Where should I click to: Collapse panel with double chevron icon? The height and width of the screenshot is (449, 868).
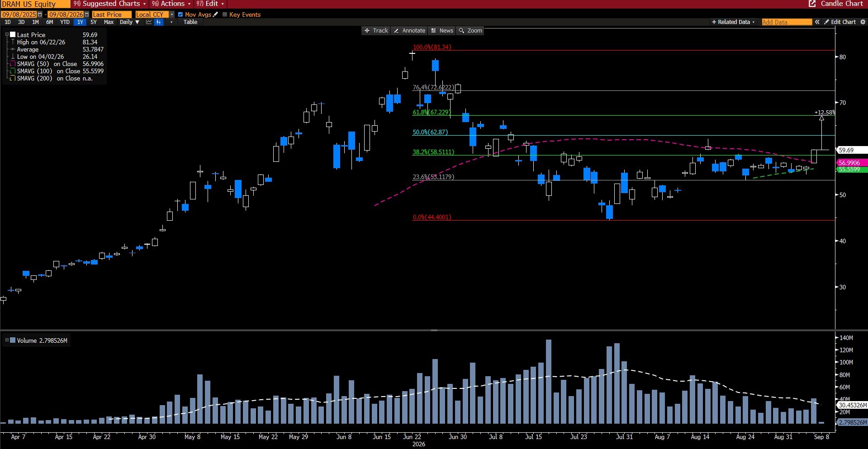817,22
